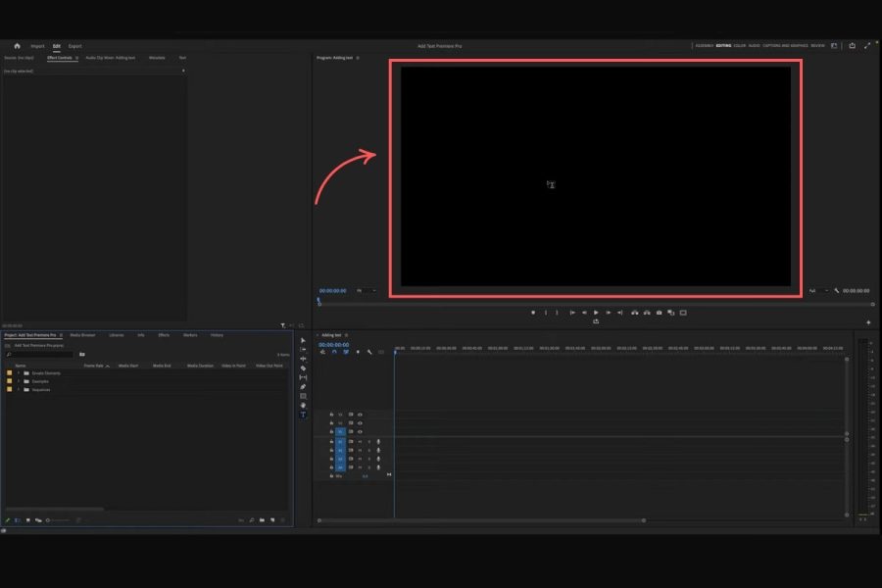The height and width of the screenshot is (588, 882).
Task: Select the Hand tool
Action: point(303,405)
